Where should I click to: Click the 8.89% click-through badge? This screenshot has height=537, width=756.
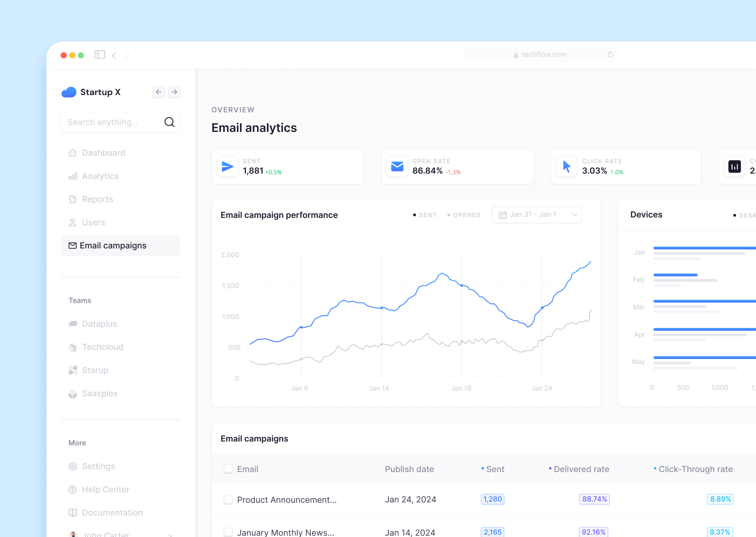tap(721, 499)
